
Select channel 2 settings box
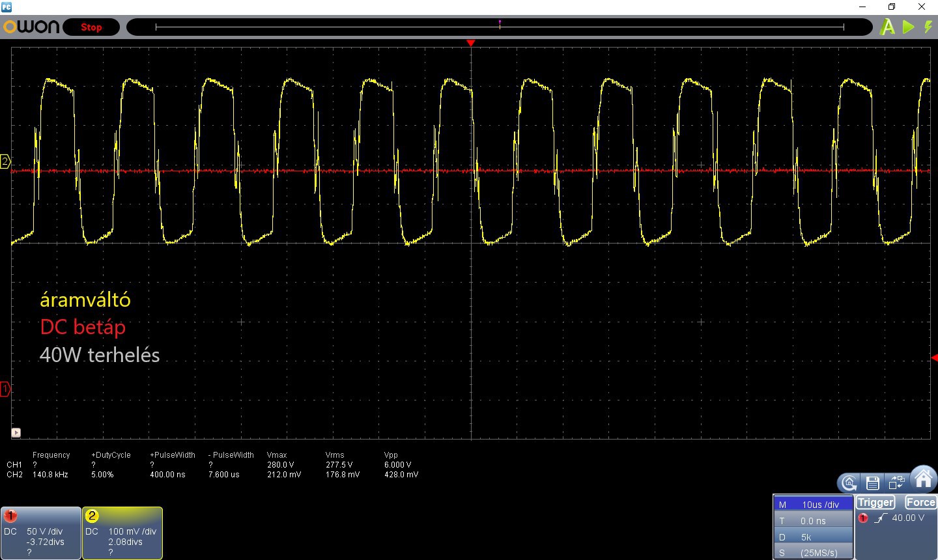click(x=122, y=533)
